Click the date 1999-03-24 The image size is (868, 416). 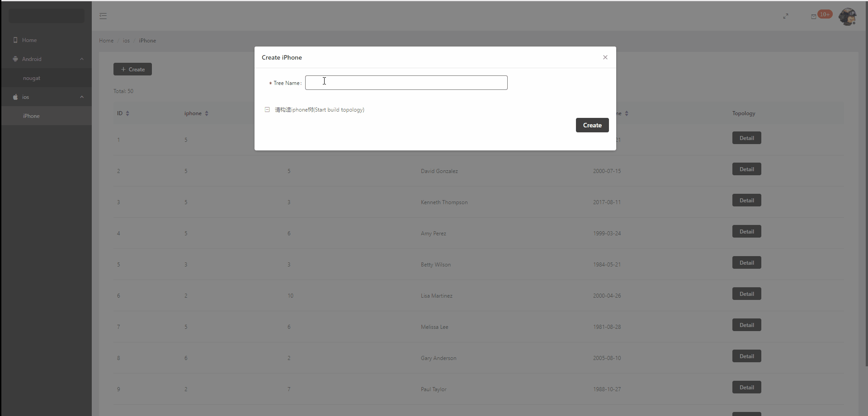pos(607,234)
